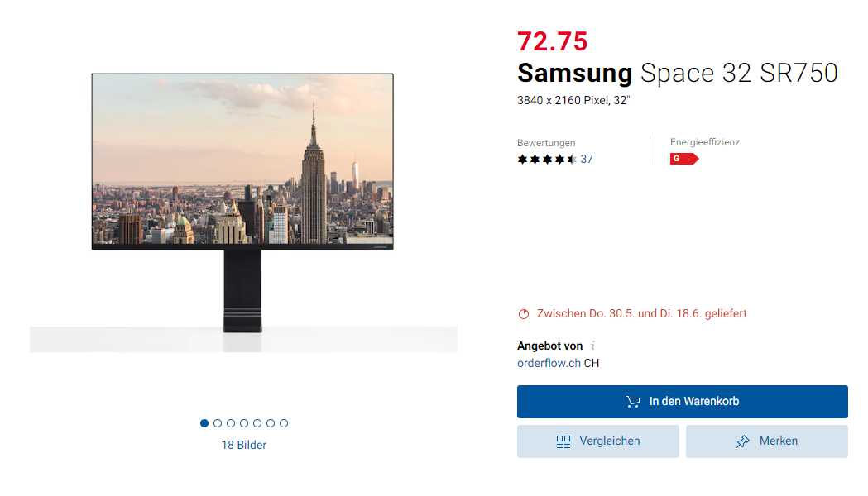
Task: Switch to the fourth image carousel dot
Action: pyautogui.click(x=244, y=423)
